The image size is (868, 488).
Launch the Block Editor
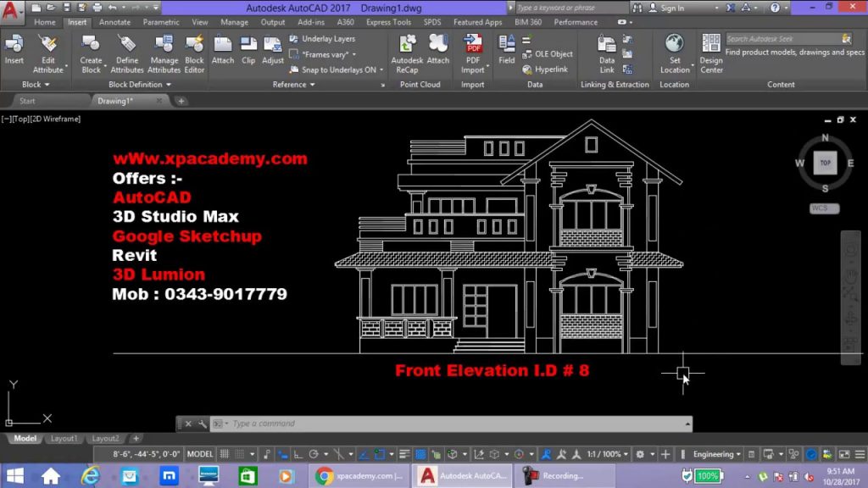coord(194,54)
